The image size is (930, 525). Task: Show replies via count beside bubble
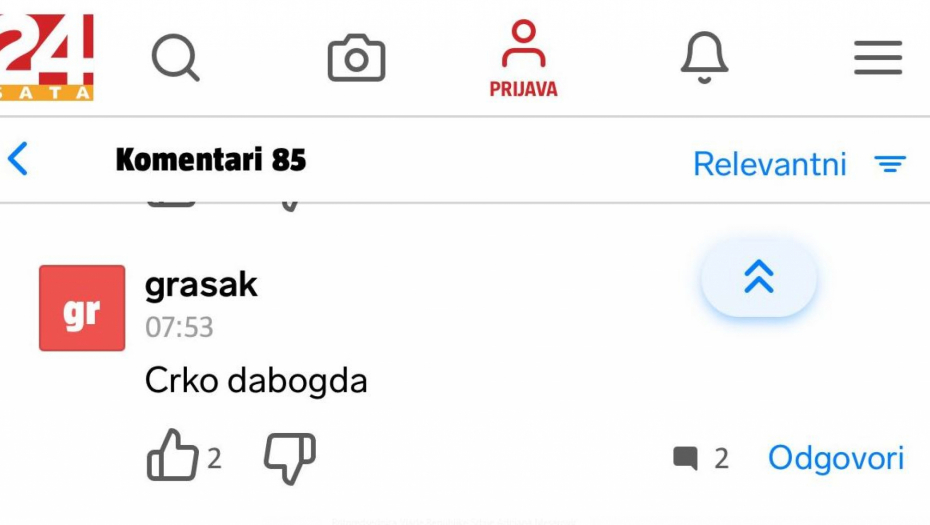(x=721, y=458)
